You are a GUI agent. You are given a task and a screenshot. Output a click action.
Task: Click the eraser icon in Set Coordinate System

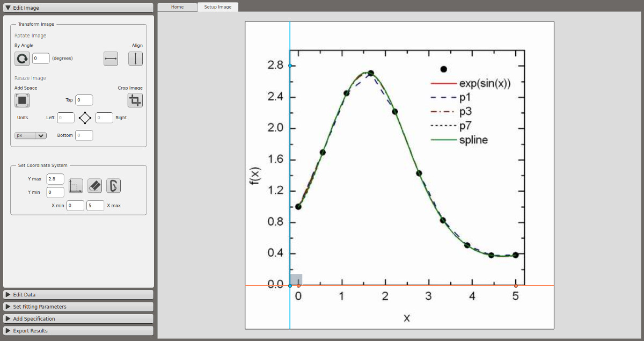click(94, 186)
